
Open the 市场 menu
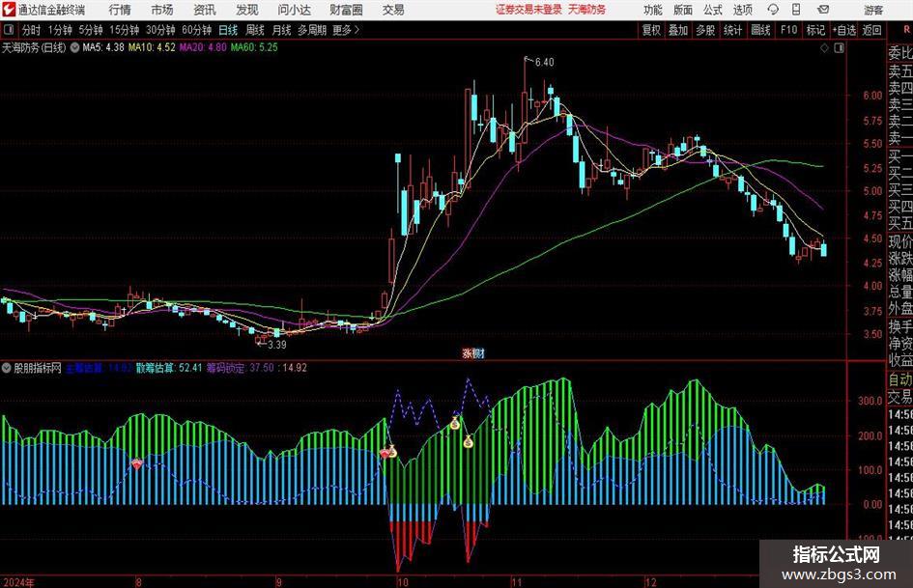(162, 10)
